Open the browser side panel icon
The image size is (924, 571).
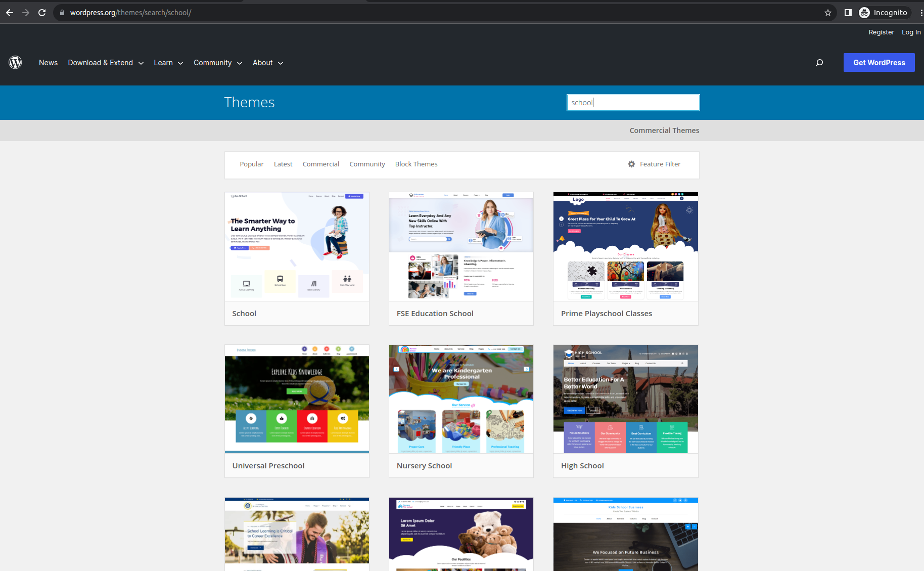848,13
